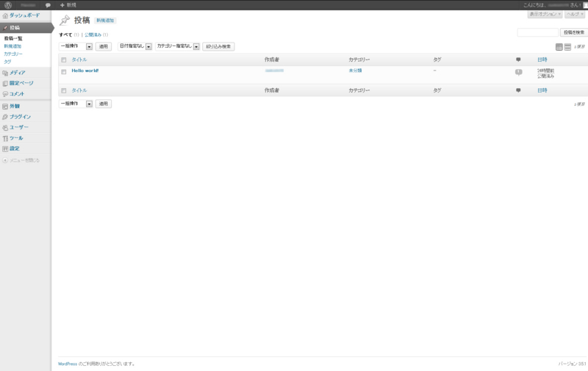
Task: Open the カテゴリー指定なし dropdown
Action: click(x=177, y=46)
